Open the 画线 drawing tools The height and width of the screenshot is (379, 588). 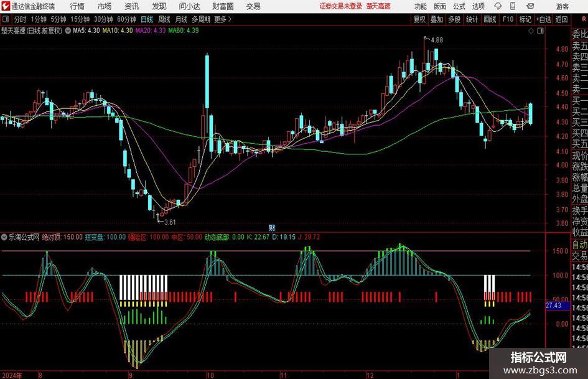(x=490, y=19)
